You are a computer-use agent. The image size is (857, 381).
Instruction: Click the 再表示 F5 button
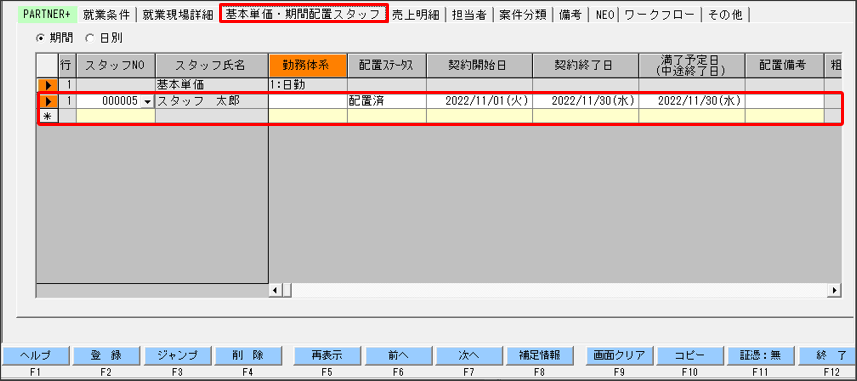coord(327,355)
